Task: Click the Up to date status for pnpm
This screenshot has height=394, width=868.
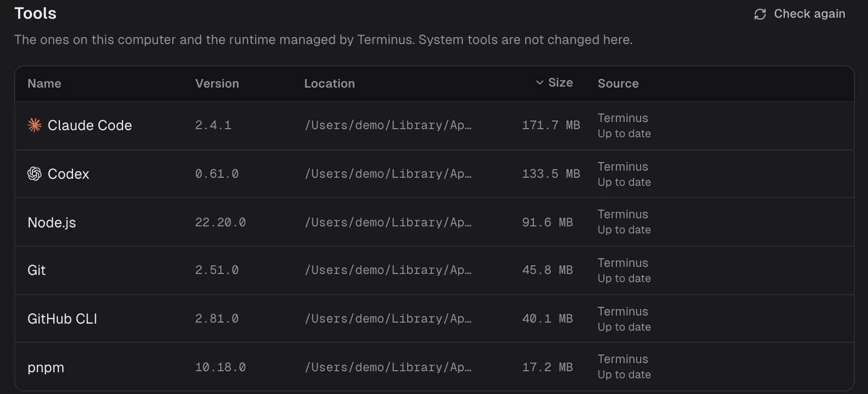Action: pyautogui.click(x=624, y=375)
